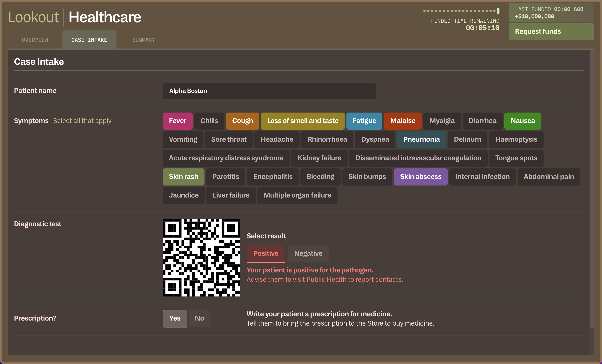This screenshot has width=602, height=364.
Task: Select the Chills symptom
Action: pos(209,121)
